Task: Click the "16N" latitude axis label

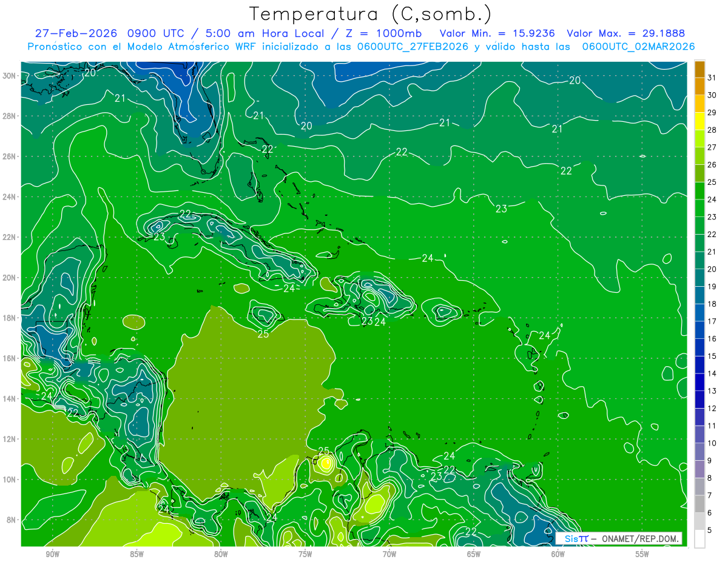Action: click(10, 358)
